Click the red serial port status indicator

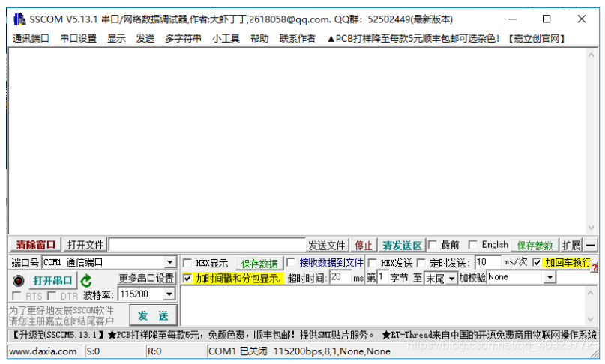point(19,281)
